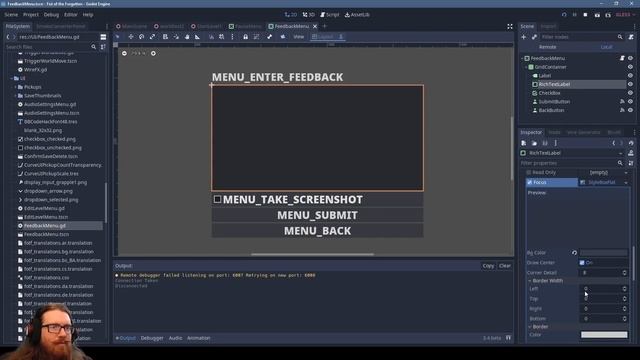
Task: Open BackButton signal connections icon
Action: [x=622, y=110]
